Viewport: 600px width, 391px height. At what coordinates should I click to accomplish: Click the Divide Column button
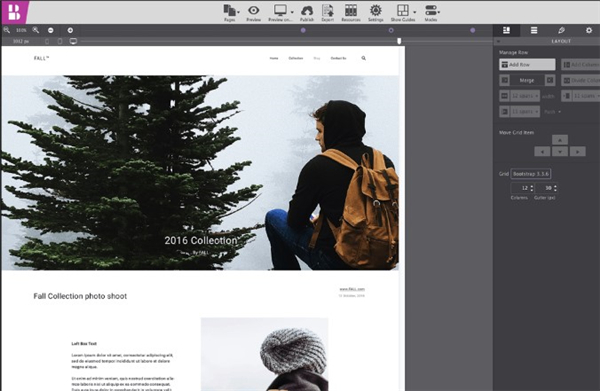click(x=581, y=80)
